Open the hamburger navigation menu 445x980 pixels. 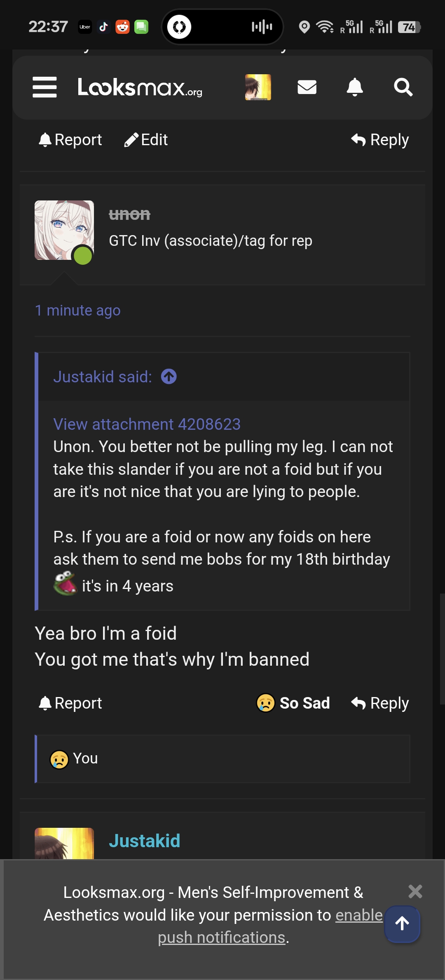tap(44, 87)
